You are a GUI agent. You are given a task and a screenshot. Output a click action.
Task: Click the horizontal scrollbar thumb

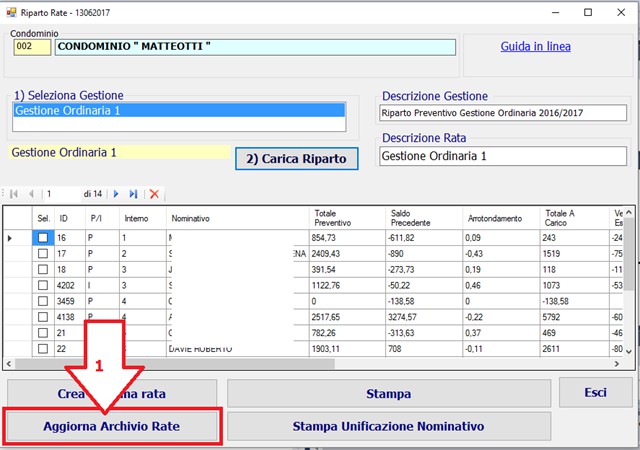[x=175, y=363]
